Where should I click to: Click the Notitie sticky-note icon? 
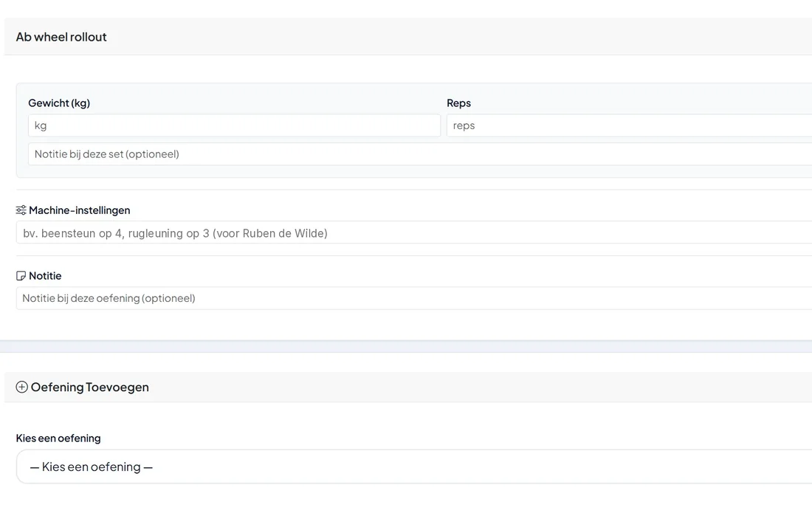point(21,276)
